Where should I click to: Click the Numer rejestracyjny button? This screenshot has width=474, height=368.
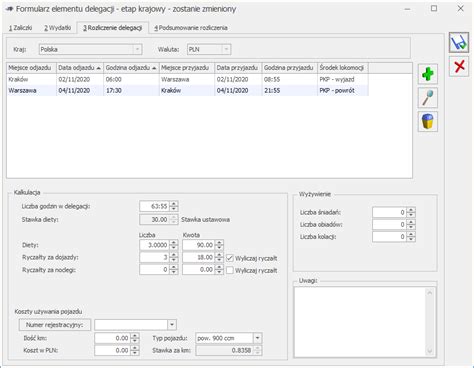click(x=55, y=325)
